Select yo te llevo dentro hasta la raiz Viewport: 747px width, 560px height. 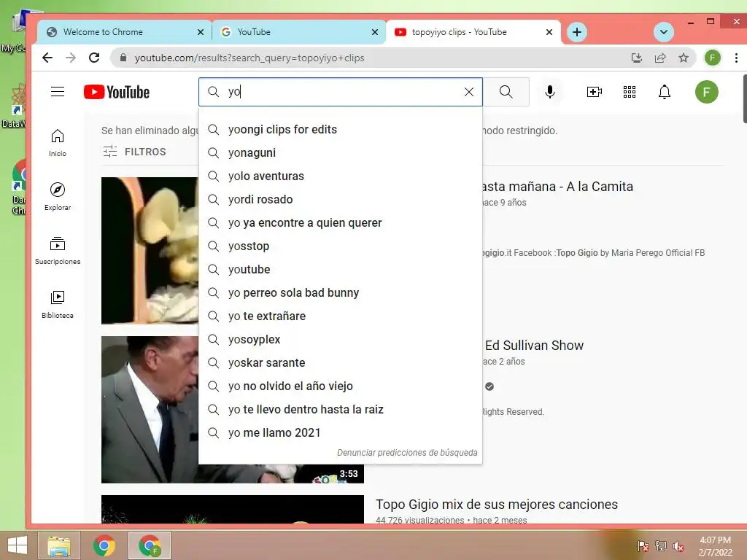[340, 410]
